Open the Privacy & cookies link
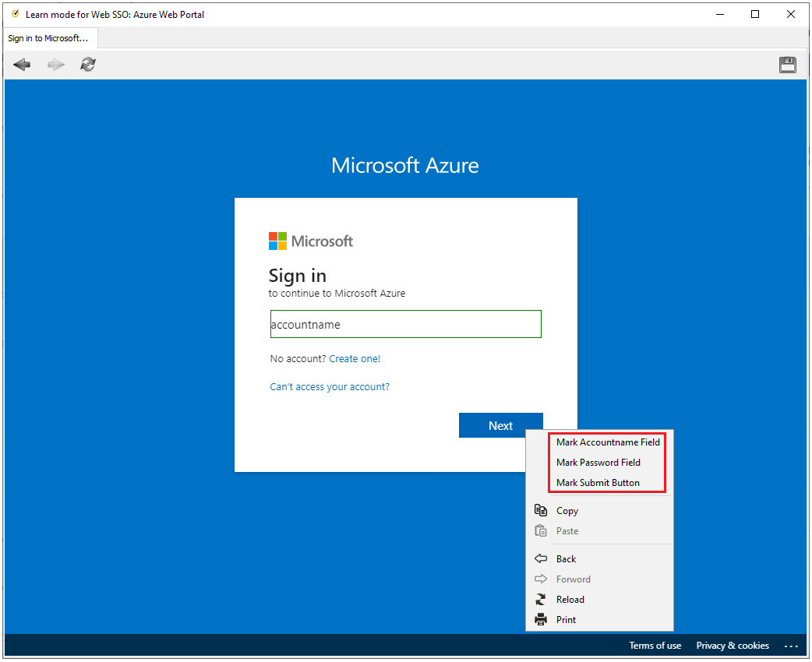The image size is (812, 662). click(x=733, y=646)
